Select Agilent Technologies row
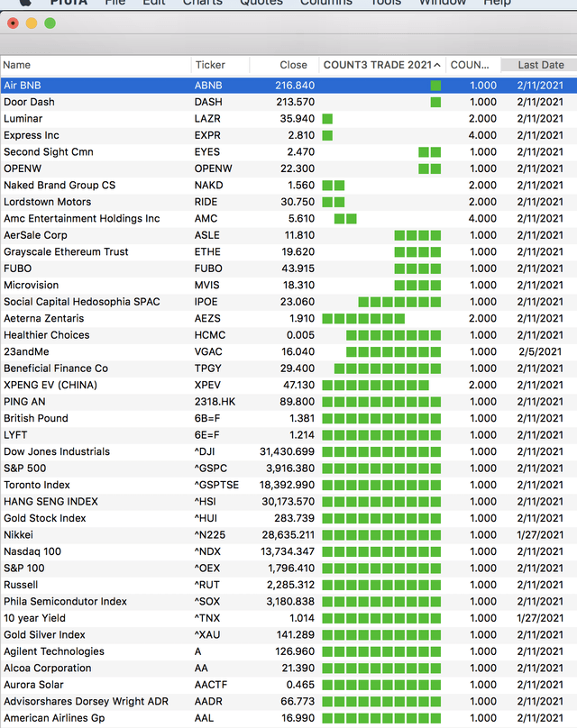This screenshot has height=728, width=577. point(288,651)
